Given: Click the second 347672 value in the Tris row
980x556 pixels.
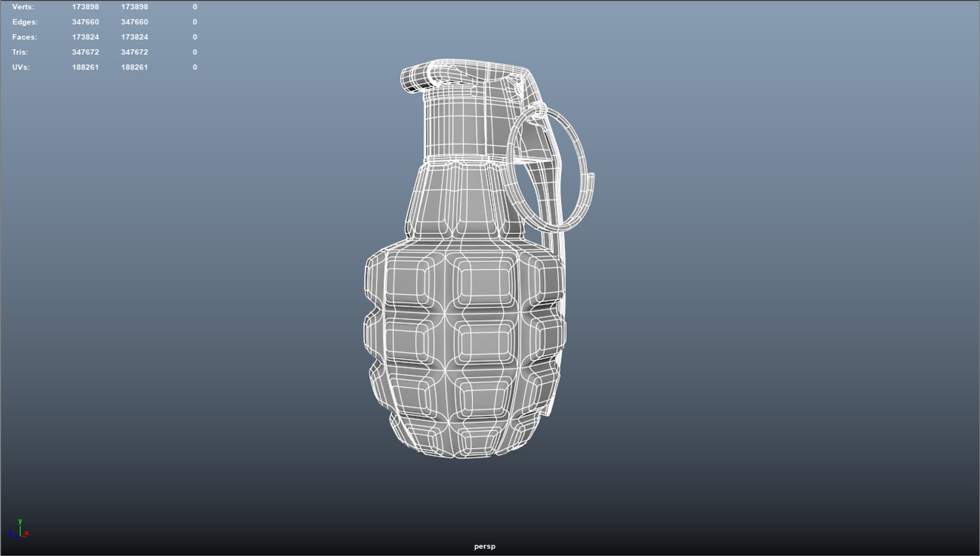Looking at the screenshot, I should 135,52.
